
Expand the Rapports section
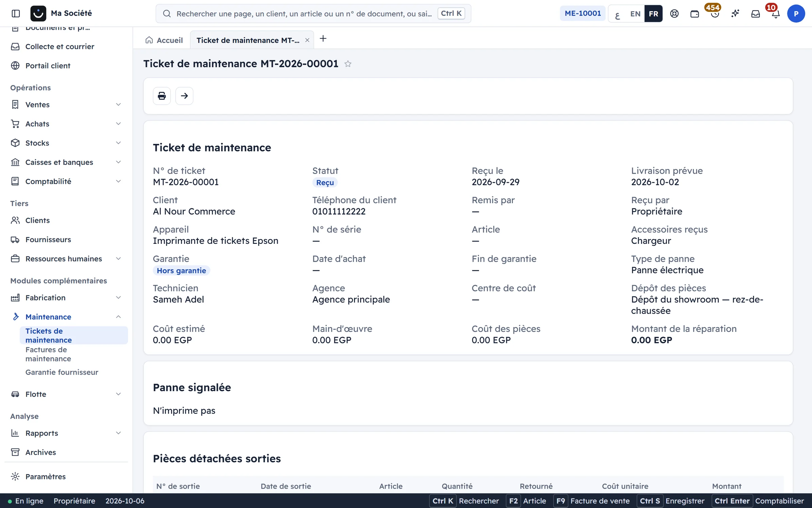(x=66, y=433)
